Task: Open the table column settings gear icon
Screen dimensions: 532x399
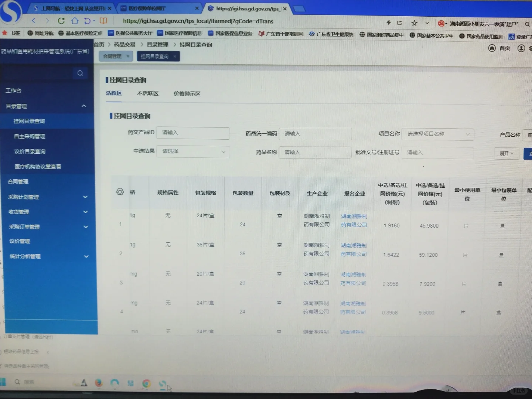Action: pyautogui.click(x=120, y=192)
